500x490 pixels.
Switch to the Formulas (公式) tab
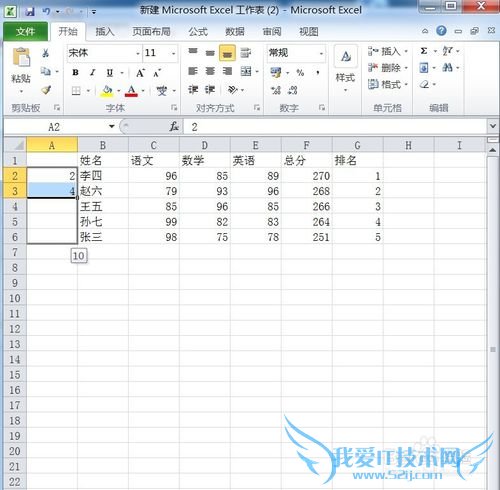coord(198,32)
